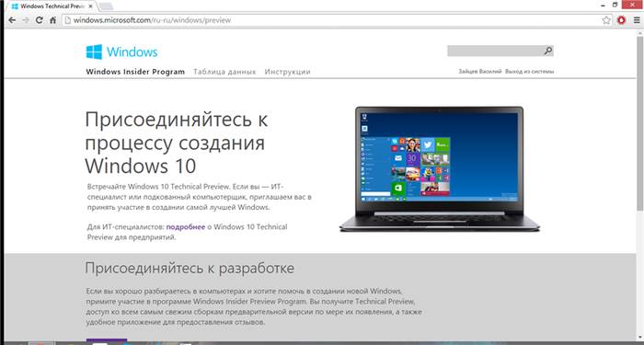This screenshot has height=345, width=644.
Task: Select the Windows Technical Preview tab
Action: point(51,6)
